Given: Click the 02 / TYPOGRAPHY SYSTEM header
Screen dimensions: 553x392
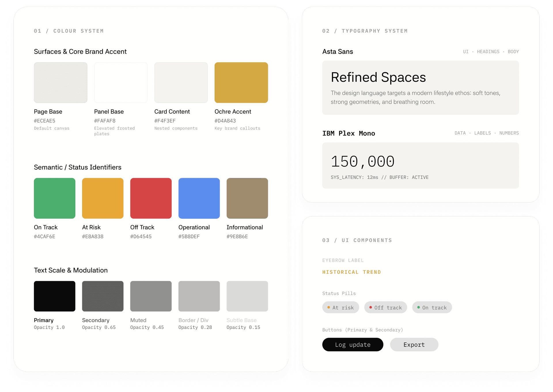Looking at the screenshot, I should (x=365, y=31).
